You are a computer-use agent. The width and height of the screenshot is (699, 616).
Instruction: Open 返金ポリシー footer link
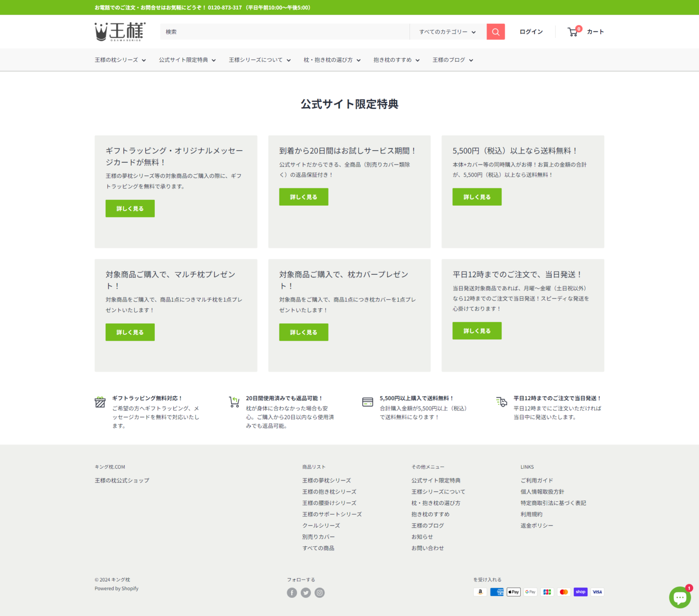tap(537, 525)
